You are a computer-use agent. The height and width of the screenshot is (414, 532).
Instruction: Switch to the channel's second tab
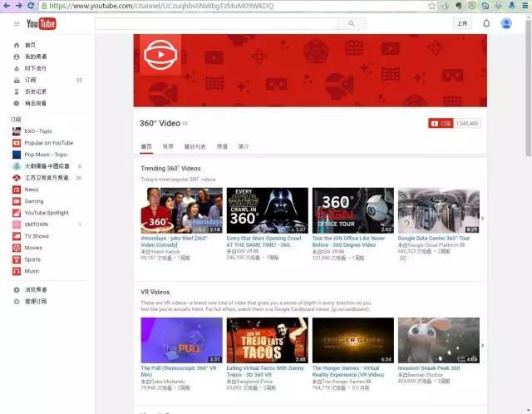(x=168, y=146)
